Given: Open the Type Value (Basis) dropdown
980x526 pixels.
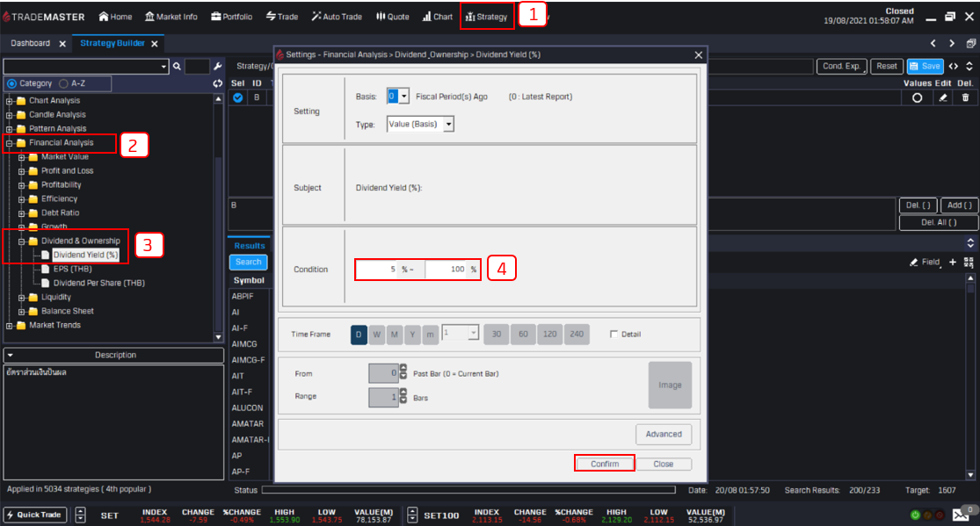Looking at the screenshot, I should point(421,125).
